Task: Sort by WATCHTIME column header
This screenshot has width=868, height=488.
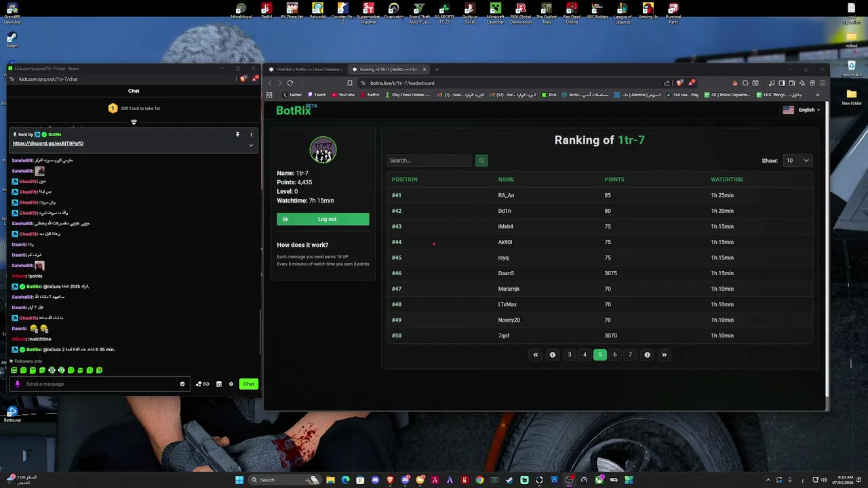Action: click(727, 180)
